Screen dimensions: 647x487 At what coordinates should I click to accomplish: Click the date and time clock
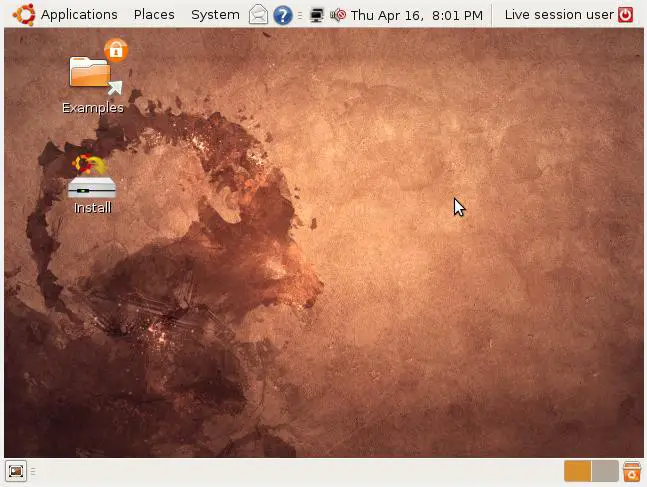(417, 15)
